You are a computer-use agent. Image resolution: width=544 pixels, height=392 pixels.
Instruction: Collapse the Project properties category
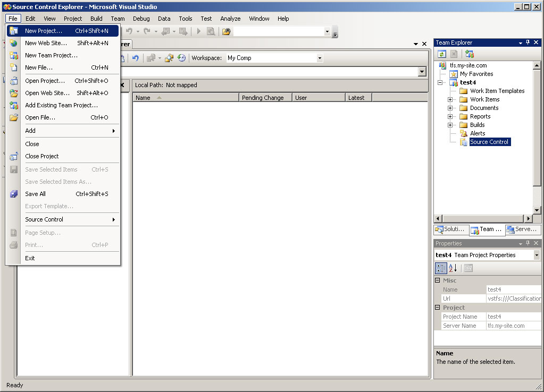(x=438, y=307)
